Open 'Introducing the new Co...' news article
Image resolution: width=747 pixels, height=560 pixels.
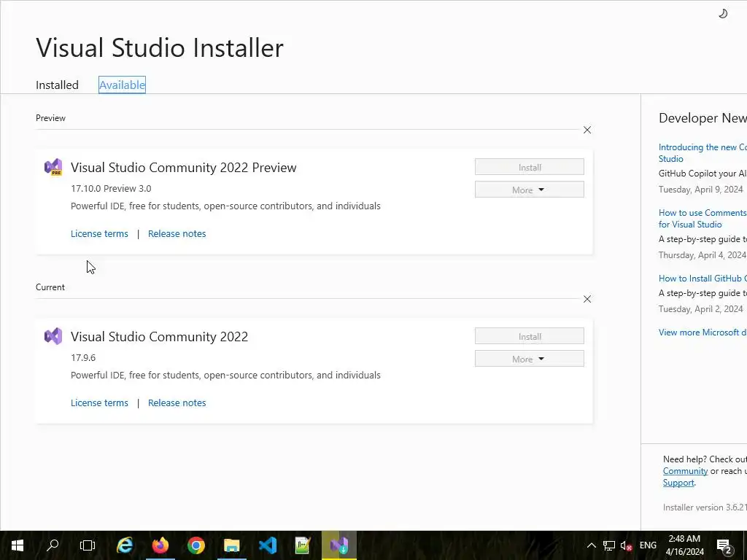(x=703, y=153)
